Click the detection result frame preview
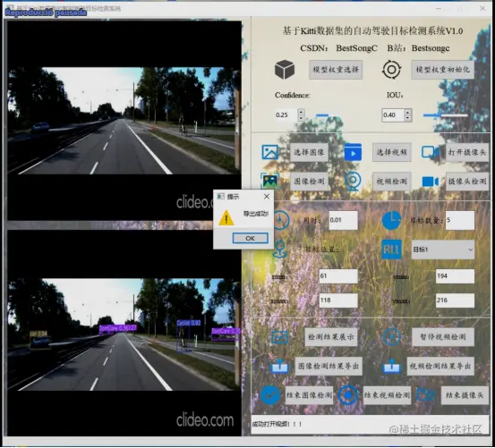The image size is (495, 448). tap(124, 333)
